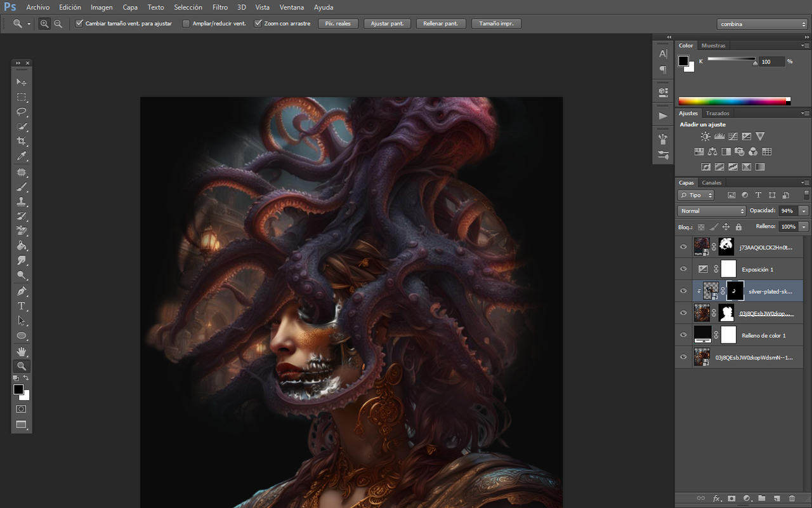Add an Exposure adjustment
Viewport: 812px width, 508px height.
(x=746, y=137)
